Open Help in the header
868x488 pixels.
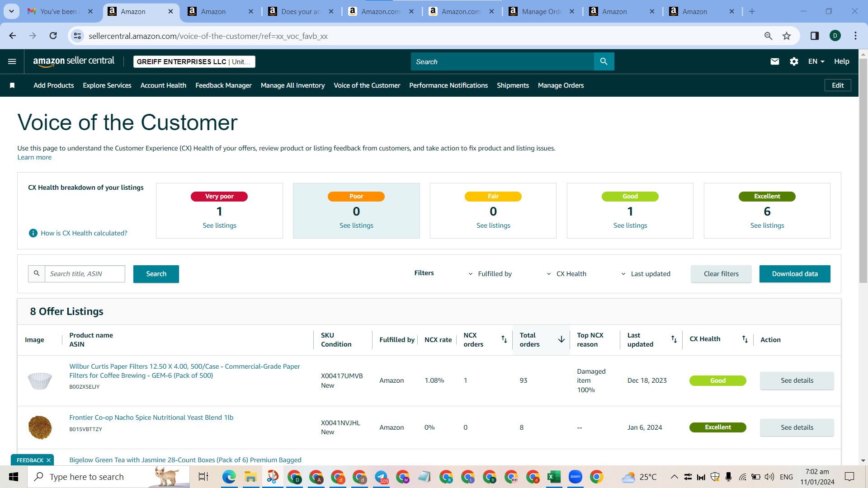[x=842, y=61]
